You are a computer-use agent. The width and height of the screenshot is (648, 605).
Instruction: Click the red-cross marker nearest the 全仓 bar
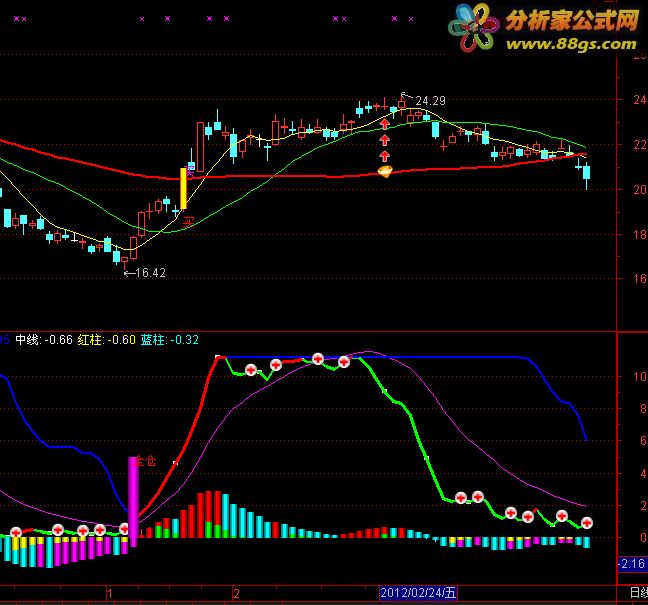point(124,529)
